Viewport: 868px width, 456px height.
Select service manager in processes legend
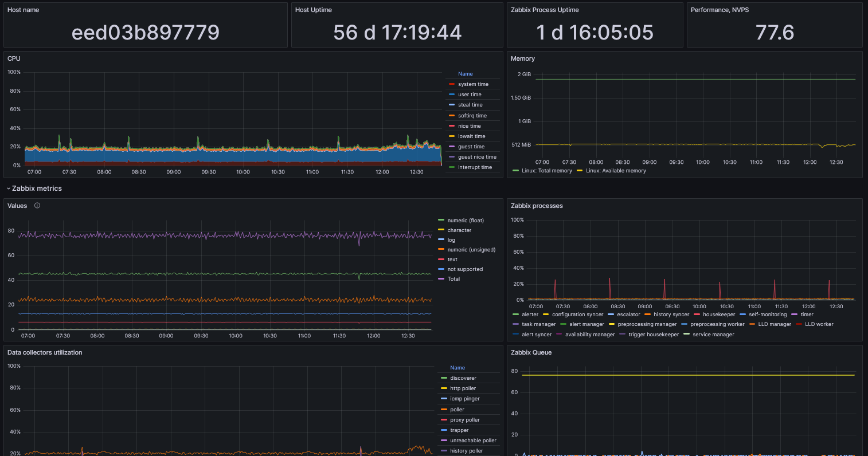tap(713, 335)
